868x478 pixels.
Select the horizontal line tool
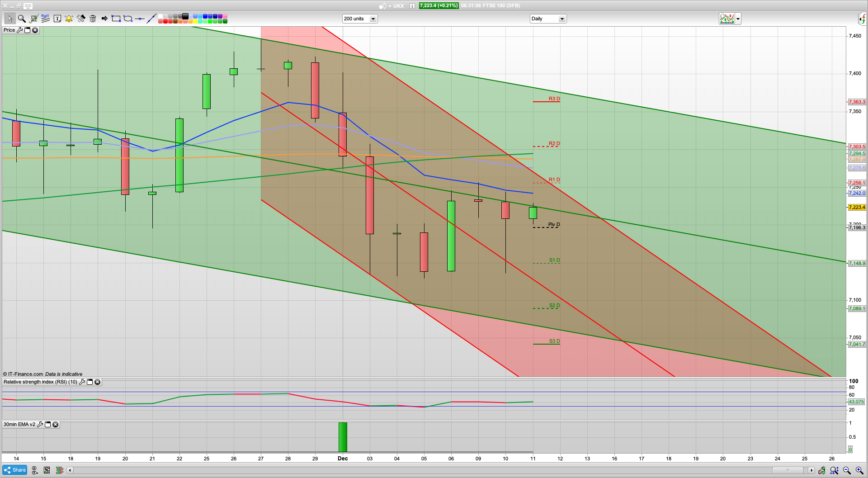140,19
